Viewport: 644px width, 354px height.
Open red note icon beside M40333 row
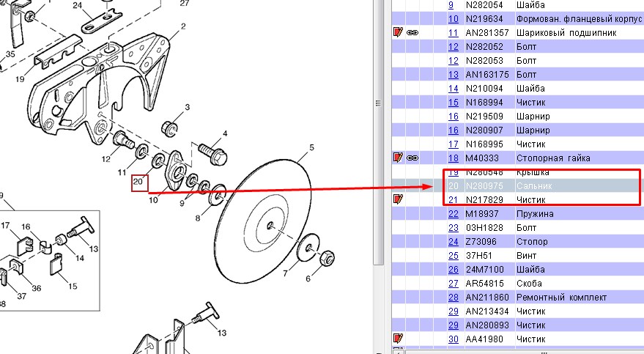(398, 158)
